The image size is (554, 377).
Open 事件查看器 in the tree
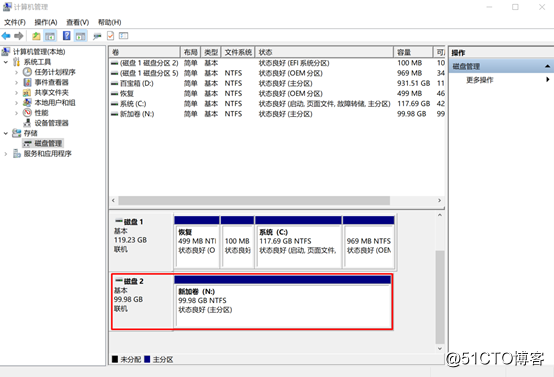[x=52, y=82]
